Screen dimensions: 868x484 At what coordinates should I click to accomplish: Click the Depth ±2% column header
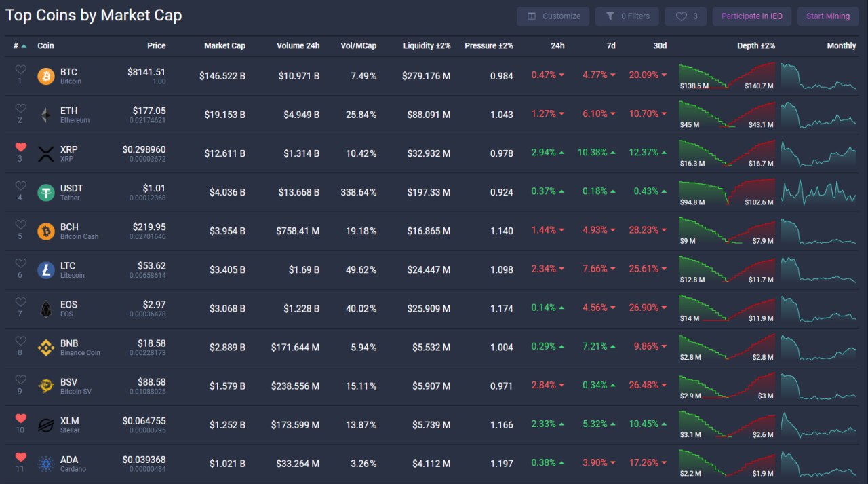point(756,45)
